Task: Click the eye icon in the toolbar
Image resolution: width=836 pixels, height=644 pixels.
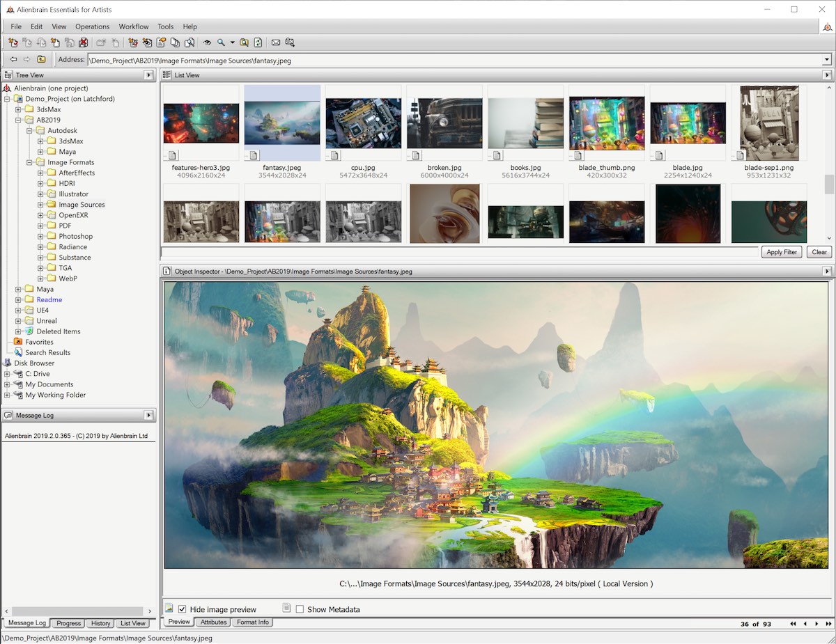Action: click(x=207, y=42)
